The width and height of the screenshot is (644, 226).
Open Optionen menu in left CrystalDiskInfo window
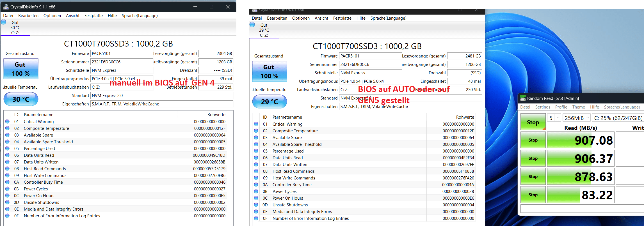coord(52,16)
